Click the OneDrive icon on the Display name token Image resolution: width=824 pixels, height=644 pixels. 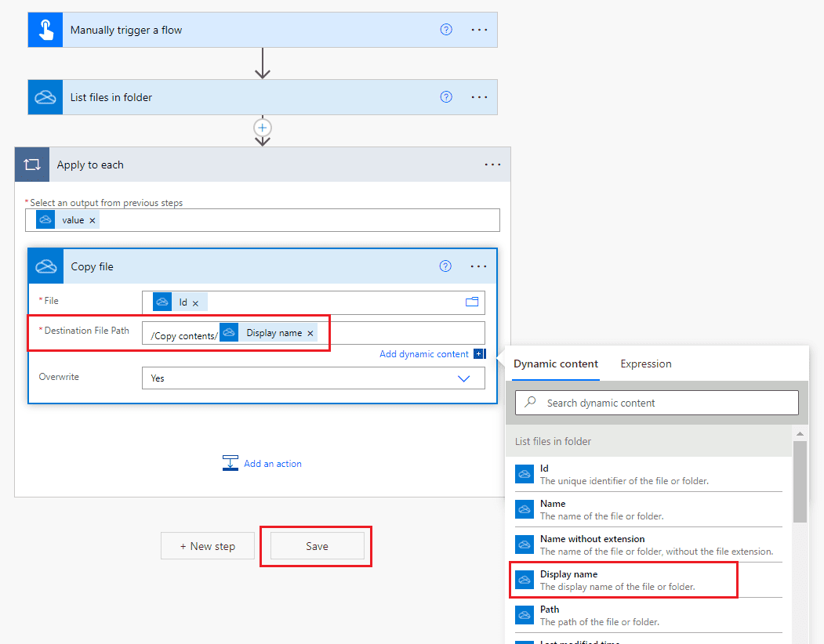click(x=229, y=332)
